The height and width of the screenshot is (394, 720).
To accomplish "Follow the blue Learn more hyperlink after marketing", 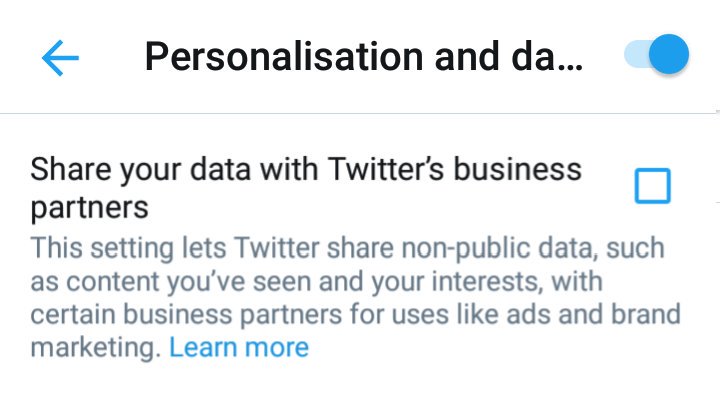I will (x=239, y=347).
